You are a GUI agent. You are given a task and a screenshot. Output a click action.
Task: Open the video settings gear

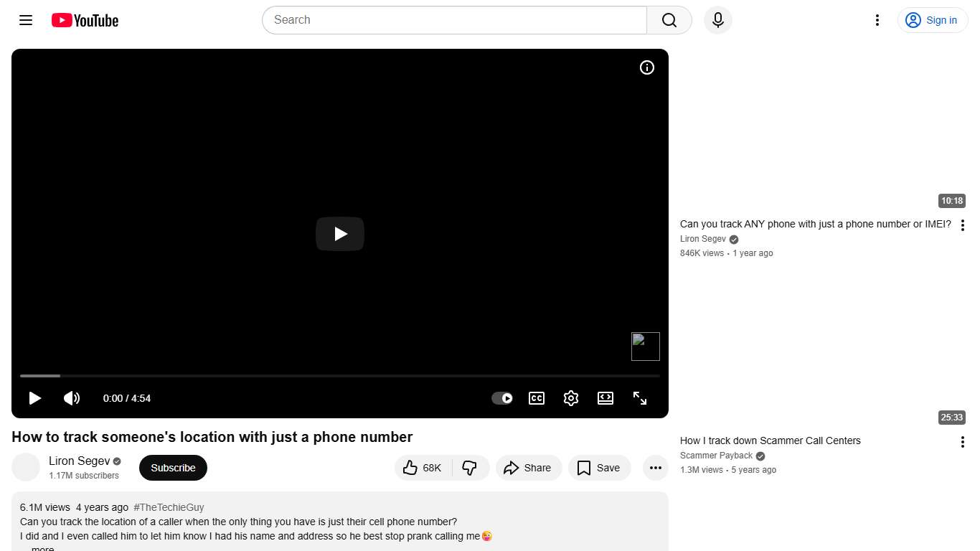click(x=570, y=398)
